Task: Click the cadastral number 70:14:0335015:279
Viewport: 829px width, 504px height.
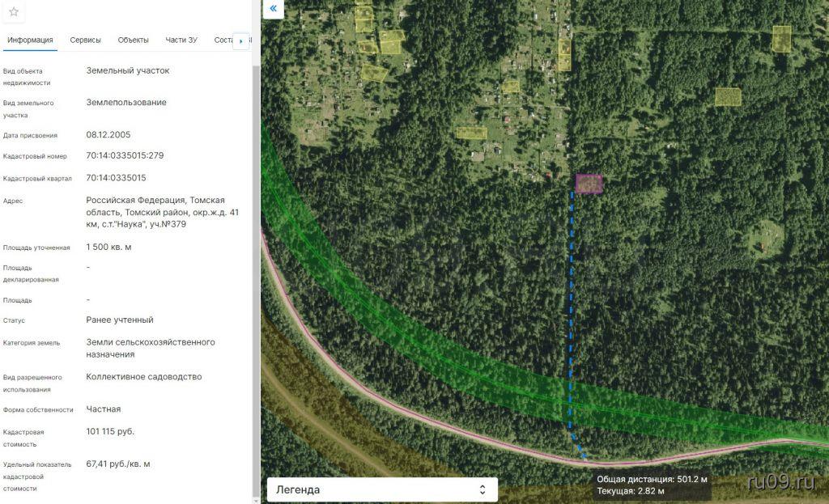Action: pos(125,155)
